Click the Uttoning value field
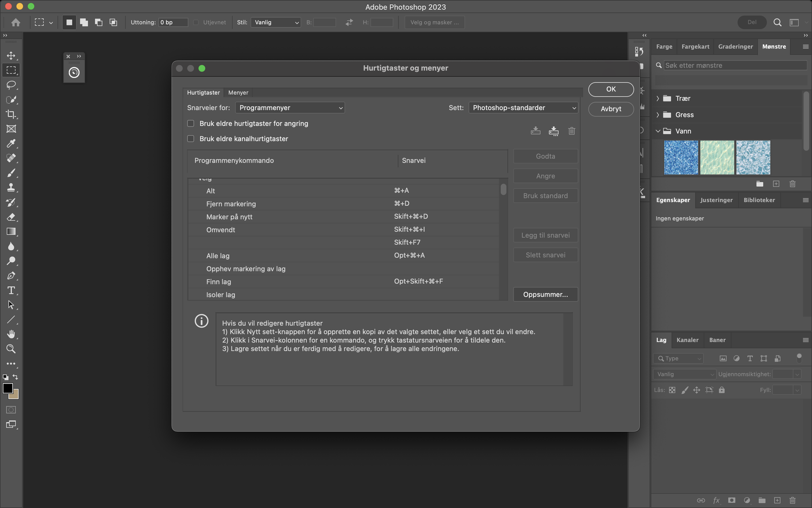This screenshot has height=508, width=812. 173,22
